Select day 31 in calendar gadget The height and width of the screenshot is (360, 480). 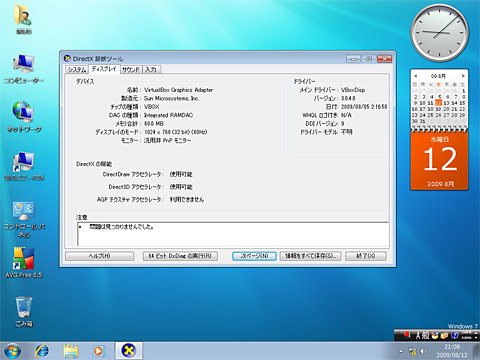coord(423,121)
